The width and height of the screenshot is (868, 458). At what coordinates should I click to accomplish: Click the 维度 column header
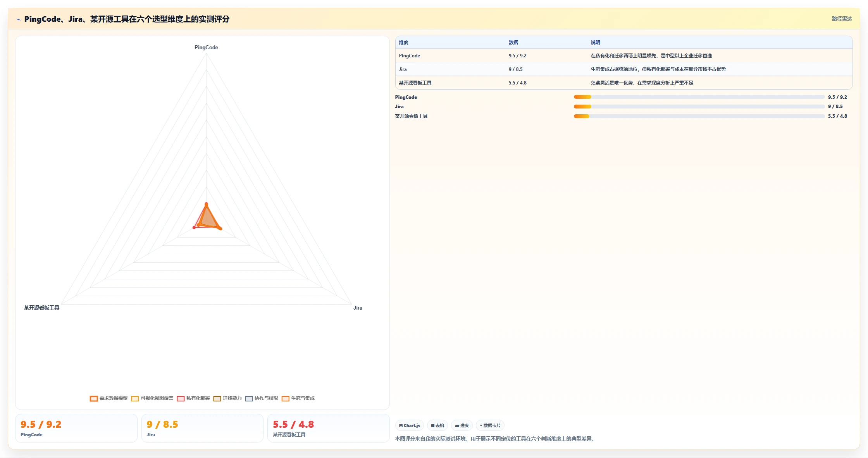(404, 43)
